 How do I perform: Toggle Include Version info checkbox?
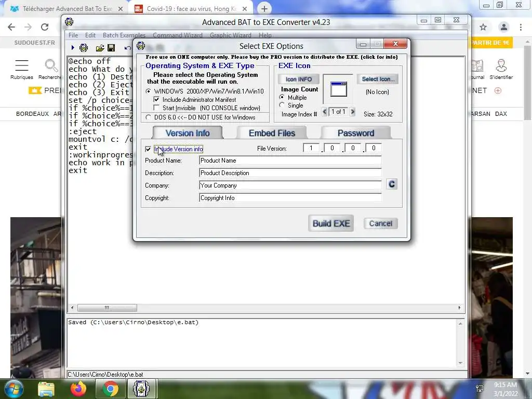148,149
